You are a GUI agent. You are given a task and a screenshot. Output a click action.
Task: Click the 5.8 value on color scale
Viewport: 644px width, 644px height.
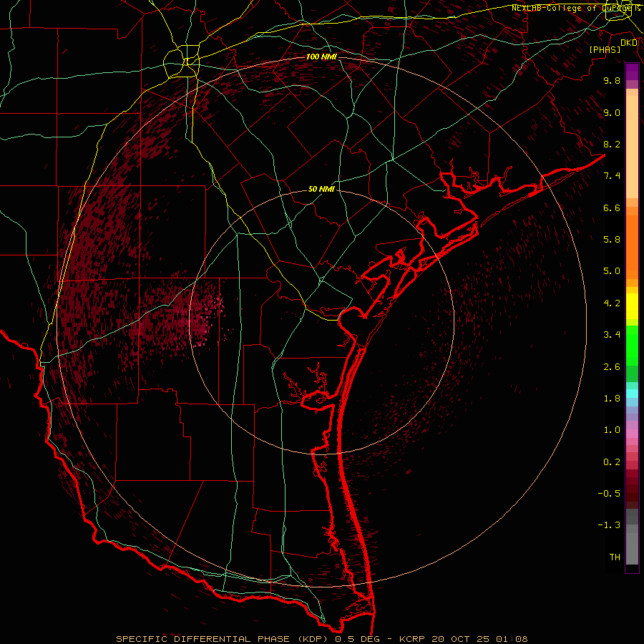[x=612, y=240]
